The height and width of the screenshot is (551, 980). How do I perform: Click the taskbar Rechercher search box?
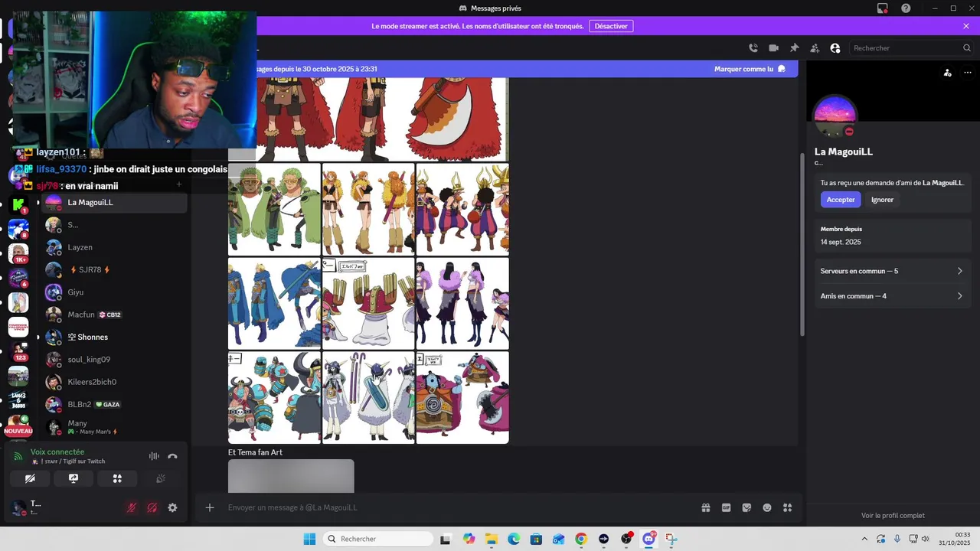coord(378,539)
